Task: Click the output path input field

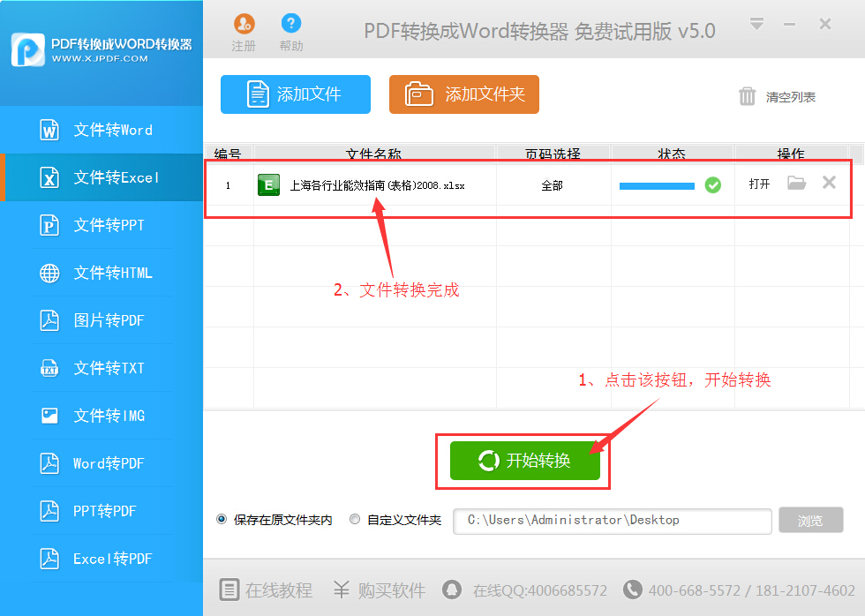Action: 612,522
